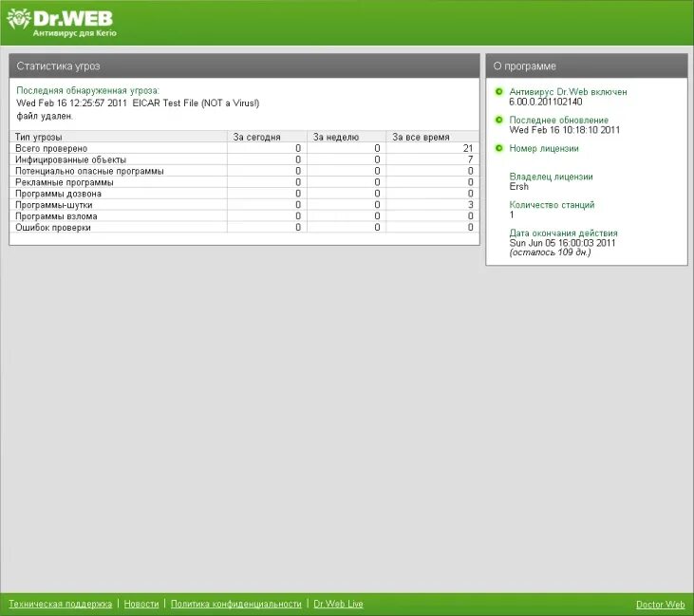Click the Тип угрозы column header
This screenshot has height=616, width=694.
(x=118, y=137)
